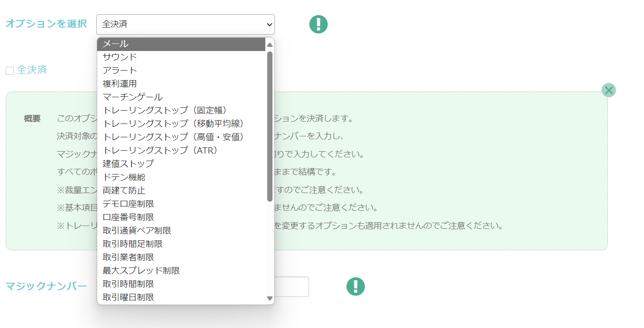
Task: Choose the マーチンゲール option
Action: [x=181, y=97]
